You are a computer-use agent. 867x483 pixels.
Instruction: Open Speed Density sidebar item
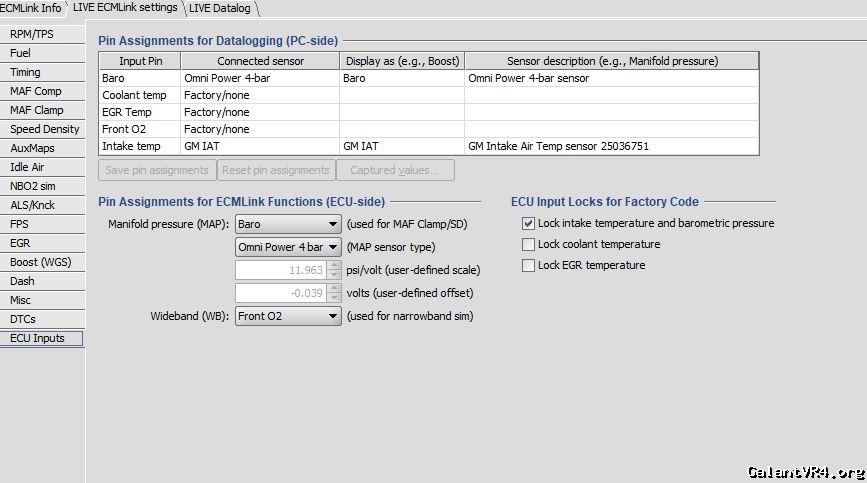point(44,129)
